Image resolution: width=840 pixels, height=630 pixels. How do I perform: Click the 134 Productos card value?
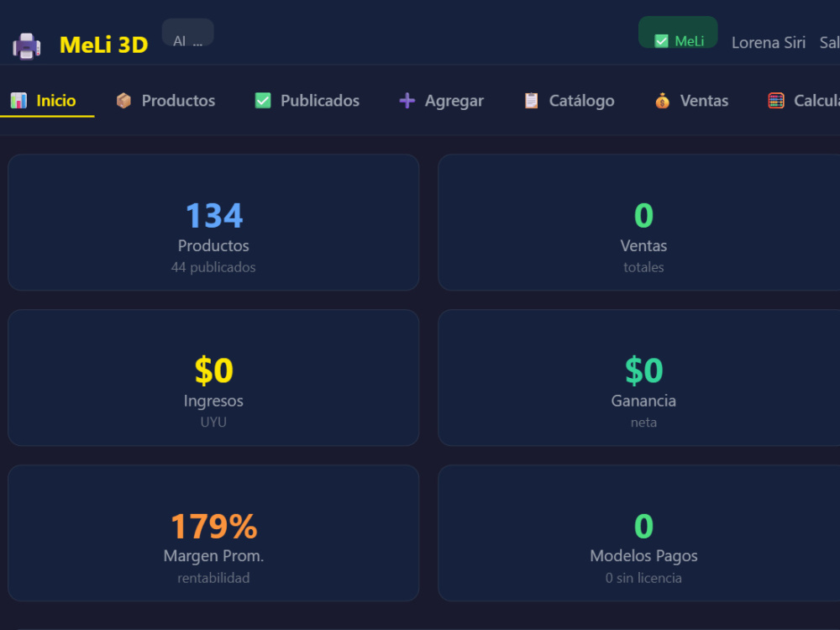pyautogui.click(x=213, y=216)
